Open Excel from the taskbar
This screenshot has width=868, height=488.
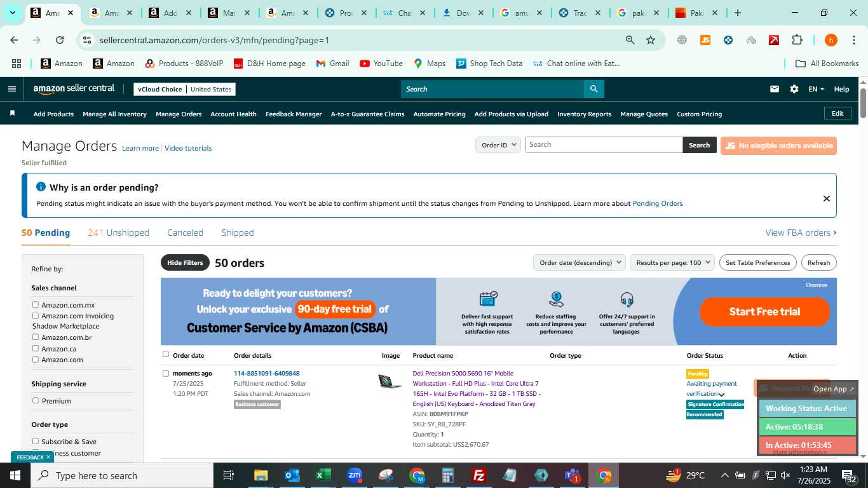click(x=323, y=475)
